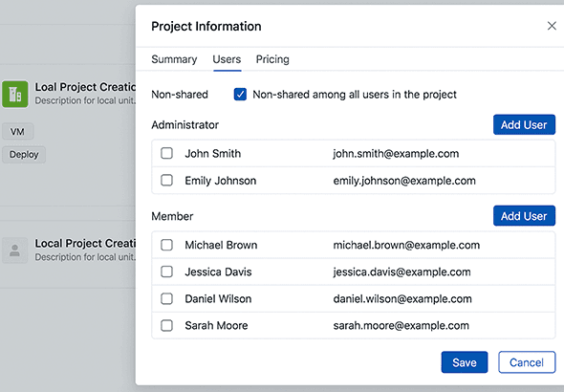Select the Users tab
The image size is (564, 392).
[x=227, y=59]
